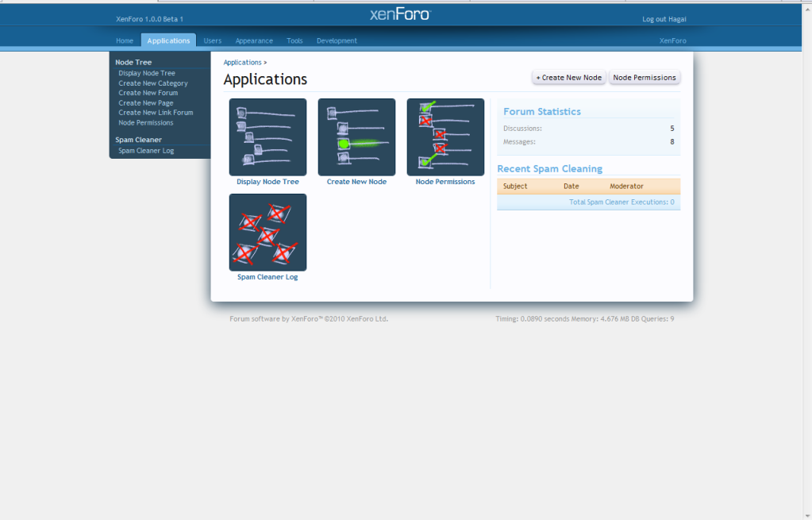Open the Spam Cleaner Log icon tile
812x520 pixels.
[x=267, y=233]
